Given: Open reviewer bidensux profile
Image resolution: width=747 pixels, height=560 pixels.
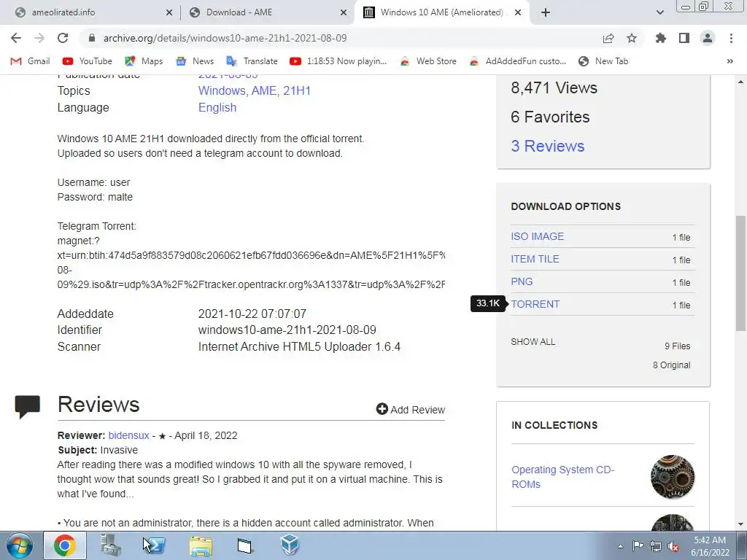Looking at the screenshot, I should 128,435.
